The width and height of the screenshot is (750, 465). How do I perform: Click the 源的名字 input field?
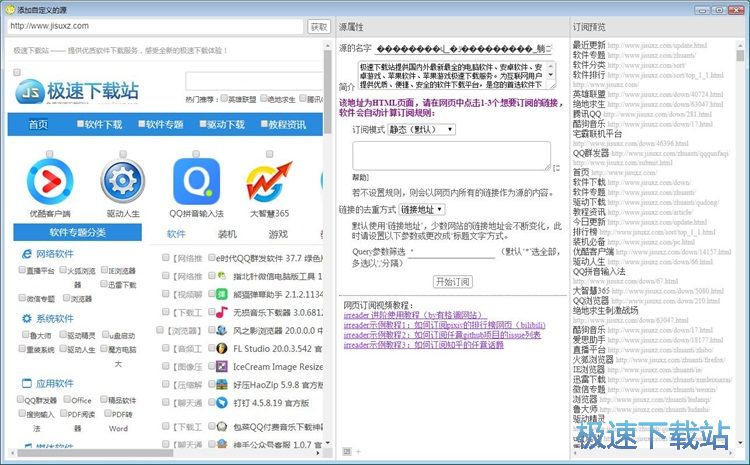[463, 48]
